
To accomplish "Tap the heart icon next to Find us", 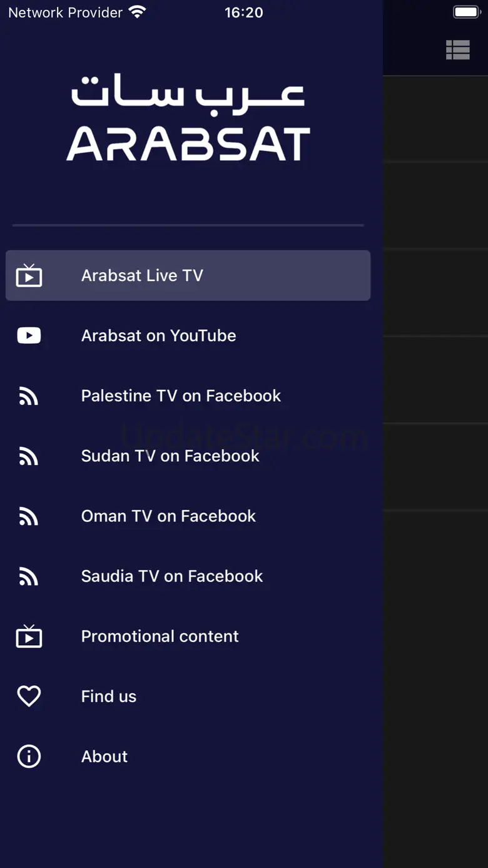I will point(29,696).
